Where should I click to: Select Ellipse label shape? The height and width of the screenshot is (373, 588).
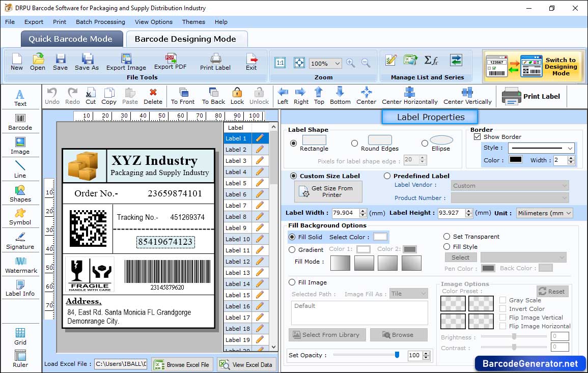pyautogui.click(x=425, y=143)
